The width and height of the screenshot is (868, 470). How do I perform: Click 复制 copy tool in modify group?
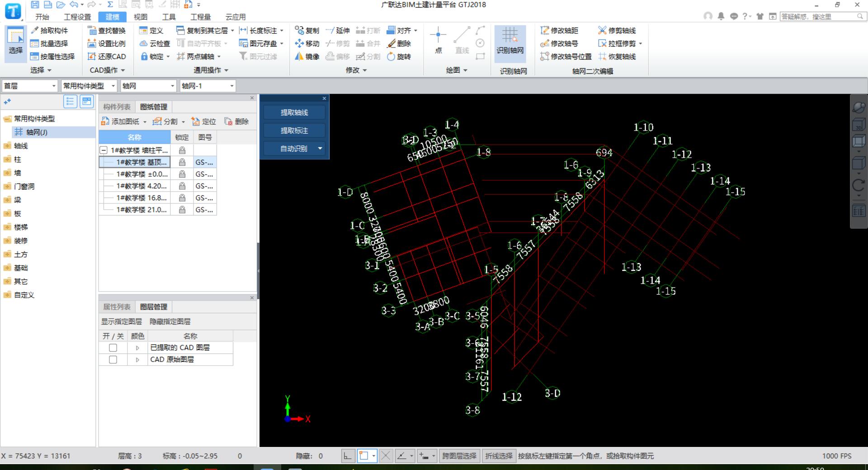click(307, 31)
